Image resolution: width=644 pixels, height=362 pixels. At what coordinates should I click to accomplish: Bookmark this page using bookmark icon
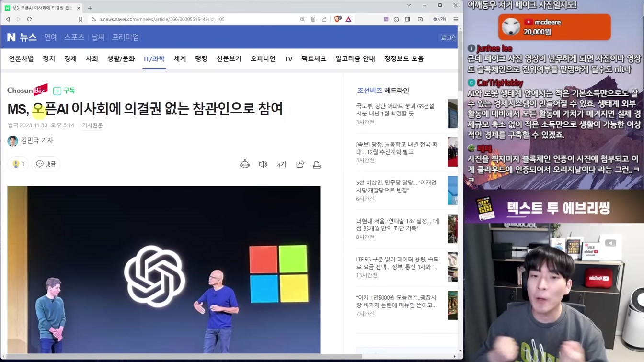(80, 19)
